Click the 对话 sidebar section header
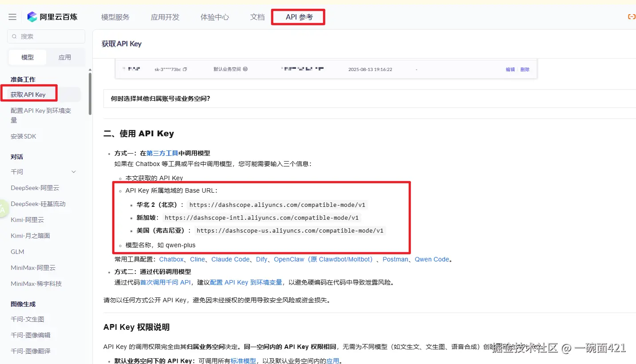The width and height of the screenshot is (636, 364). tap(17, 157)
